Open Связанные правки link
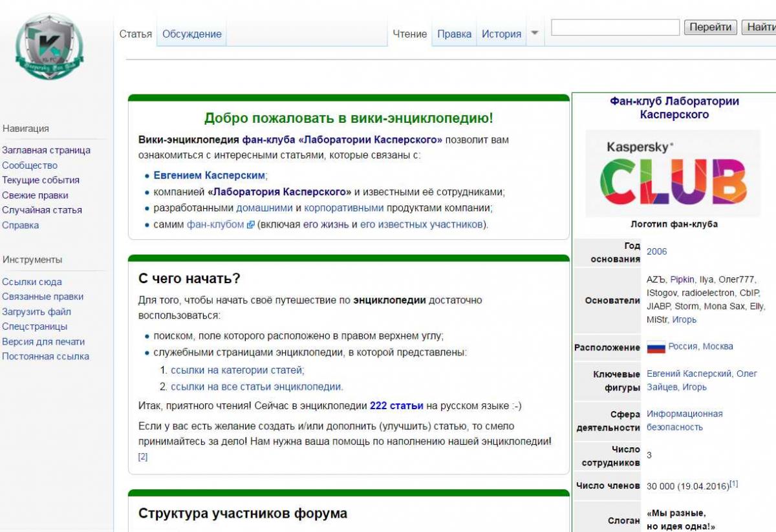 coord(43,297)
